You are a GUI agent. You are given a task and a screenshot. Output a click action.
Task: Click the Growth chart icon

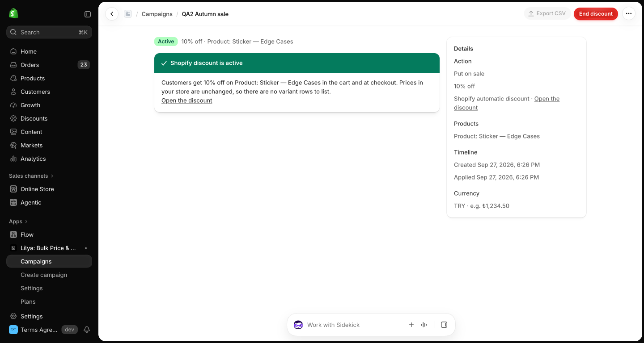tap(13, 105)
